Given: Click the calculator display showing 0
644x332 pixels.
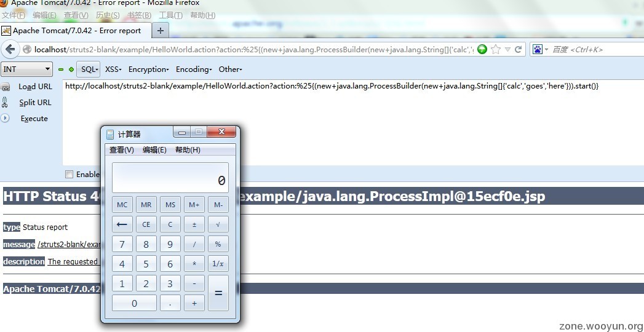Looking at the screenshot, I should pos(170,178).
